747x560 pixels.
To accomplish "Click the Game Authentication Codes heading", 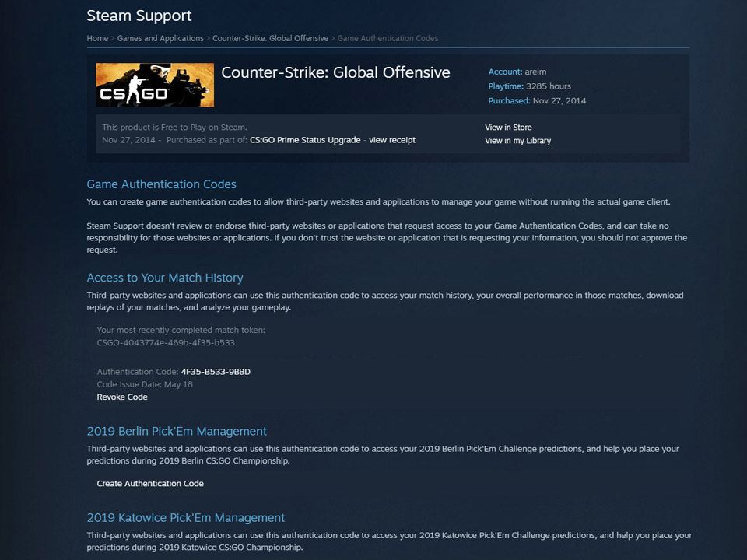I will [x=162, y=184].
